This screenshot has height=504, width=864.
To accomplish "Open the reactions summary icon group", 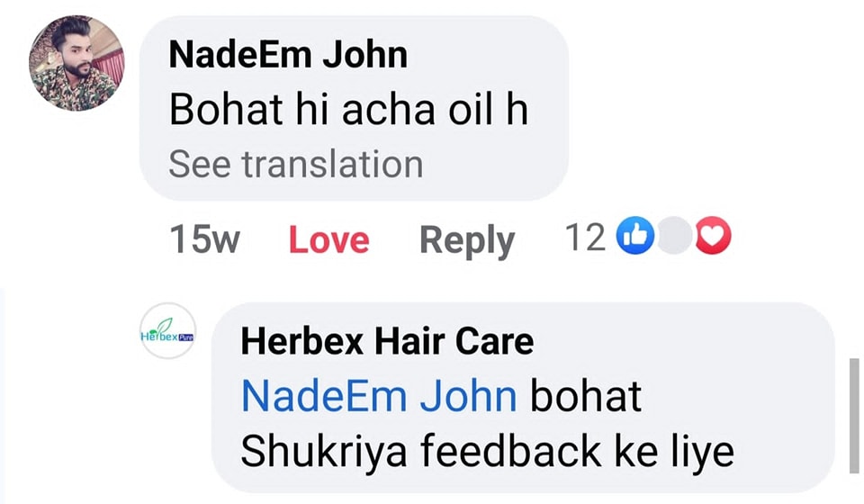I will [674, 236].
